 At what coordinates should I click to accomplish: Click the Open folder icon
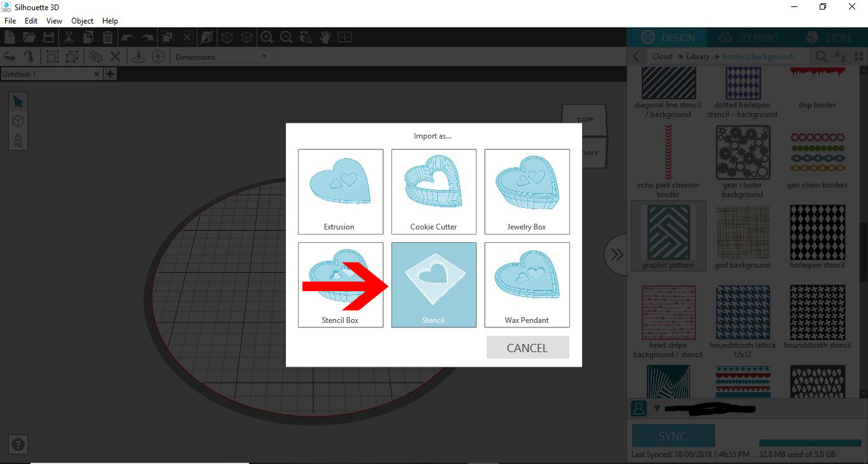pos(29,38)
